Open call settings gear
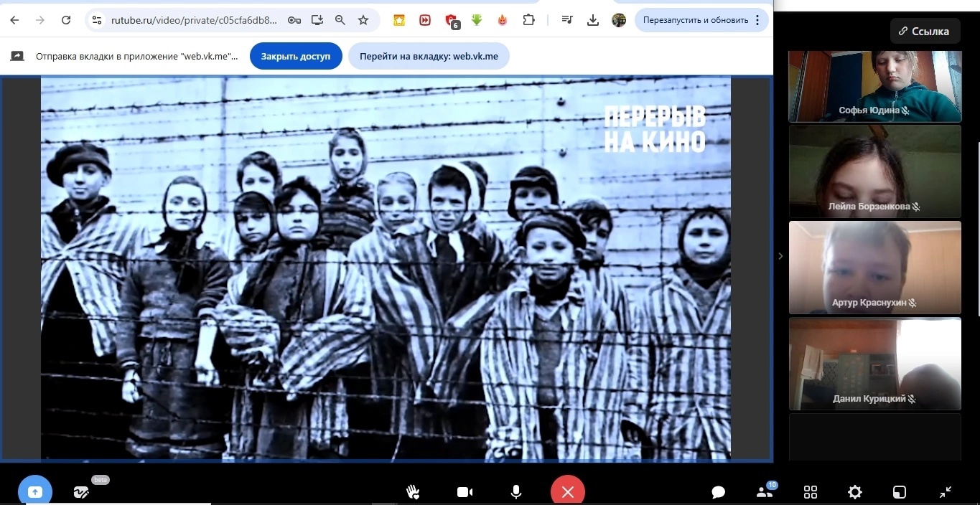Image resolution: width=980 pixels, height=505 pixels. tap(855, 492)
